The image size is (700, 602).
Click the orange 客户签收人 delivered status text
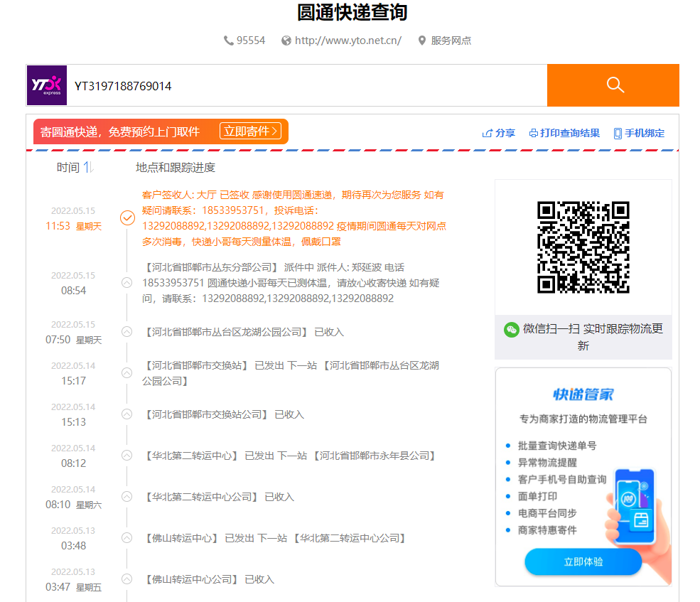click(x=294, y=218)
